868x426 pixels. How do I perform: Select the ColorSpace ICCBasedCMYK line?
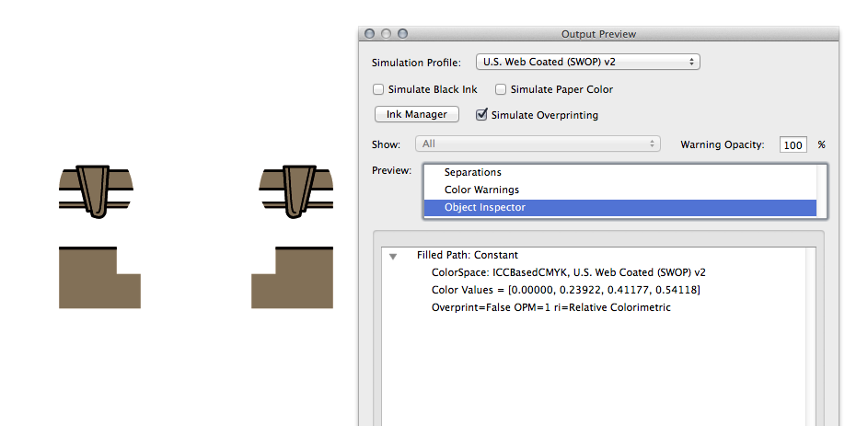click(x=569, y=272)
